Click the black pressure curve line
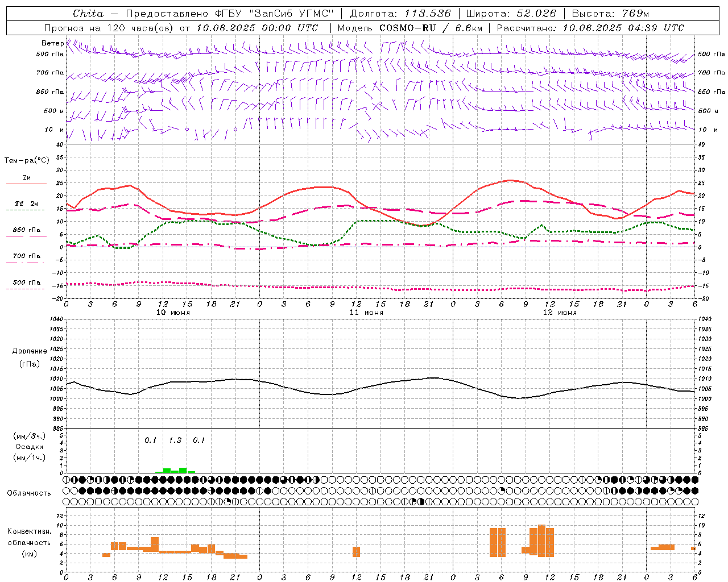The image size is (728, 582). tap(380, 385)
